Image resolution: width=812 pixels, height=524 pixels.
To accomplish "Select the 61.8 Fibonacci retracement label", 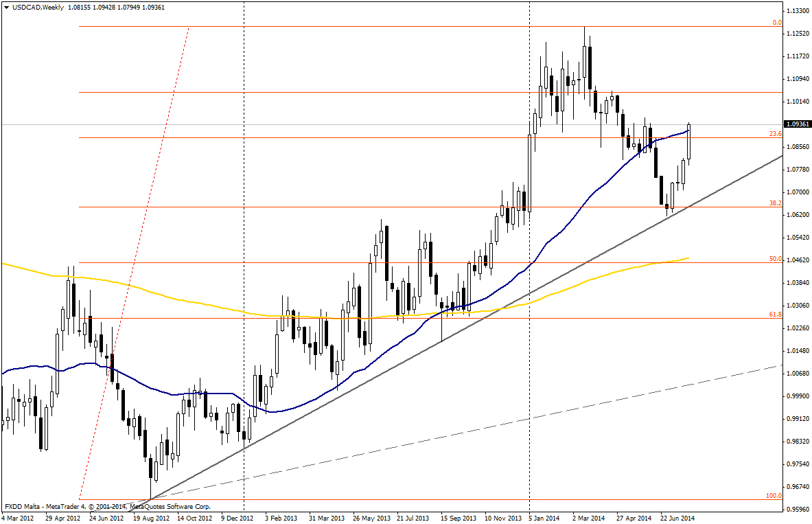I will coord(776,314).
